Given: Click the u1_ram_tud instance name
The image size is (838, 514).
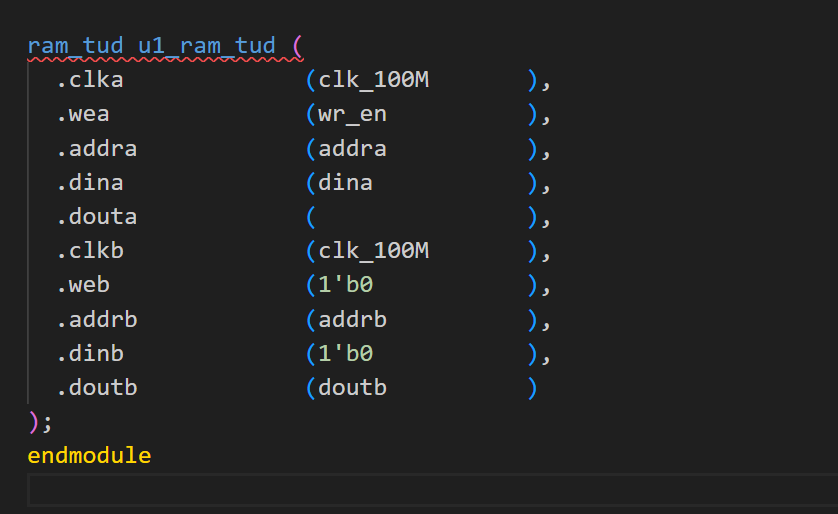Looking at the screenshot, I should click(207, 46).
